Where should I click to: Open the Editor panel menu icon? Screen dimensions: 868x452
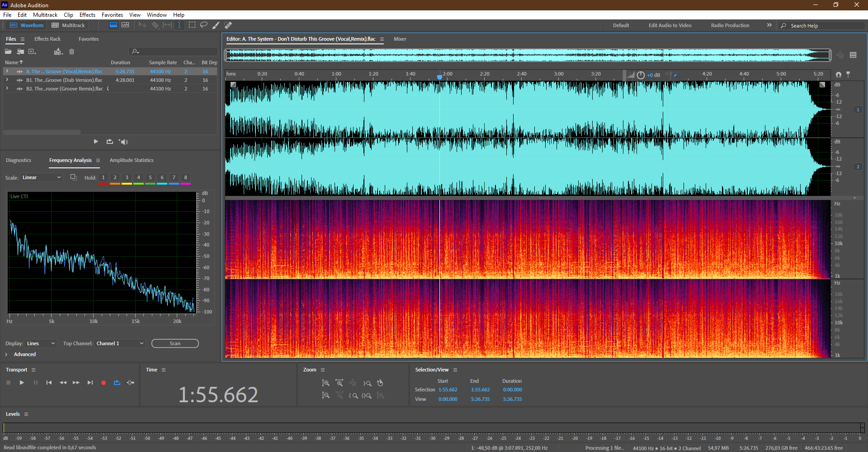[382, 39]
